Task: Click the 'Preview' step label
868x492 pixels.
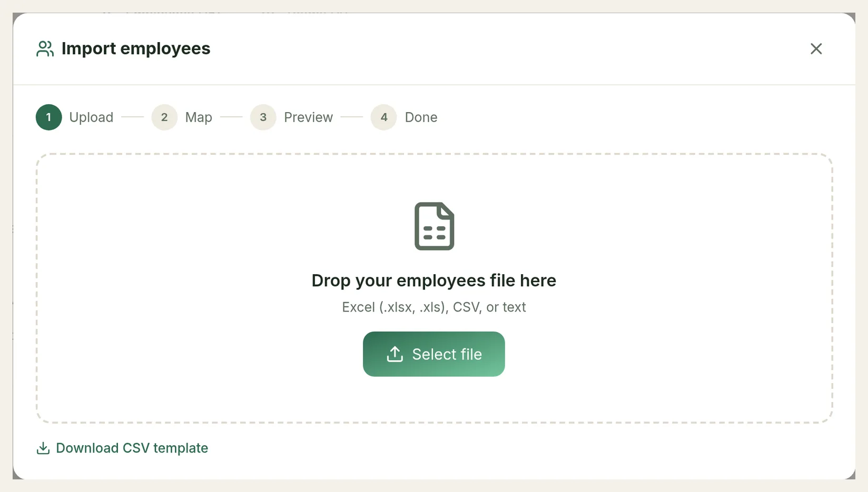Action: click(308, 117)
